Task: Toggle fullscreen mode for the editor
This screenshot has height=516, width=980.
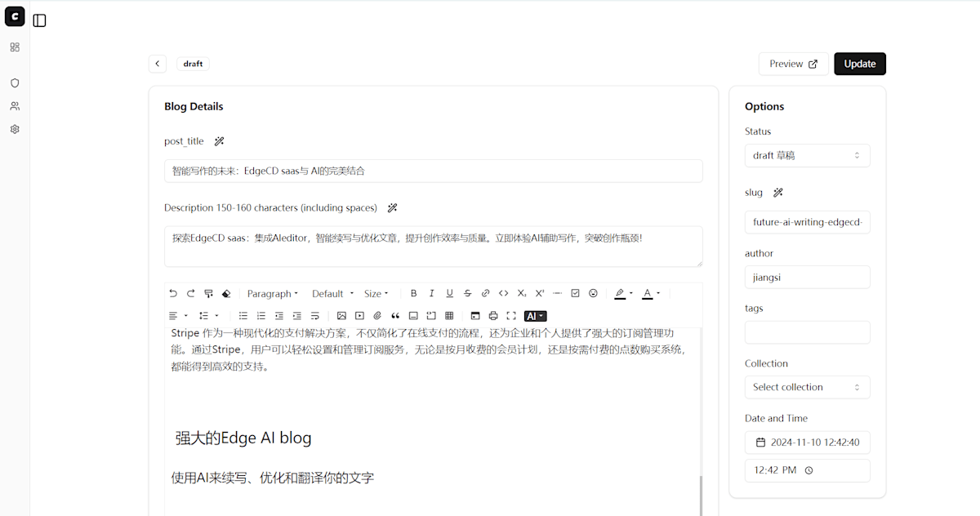Action: [510, 316]
